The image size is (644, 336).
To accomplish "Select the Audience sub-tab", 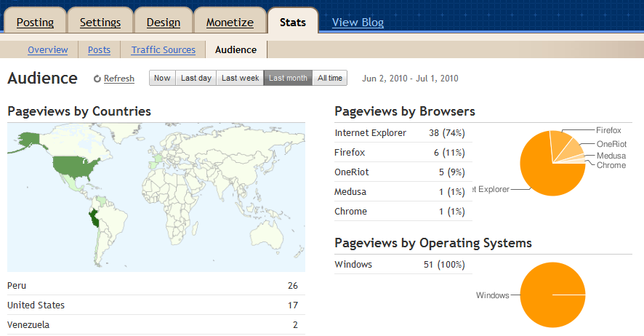I will pos(236,49).
